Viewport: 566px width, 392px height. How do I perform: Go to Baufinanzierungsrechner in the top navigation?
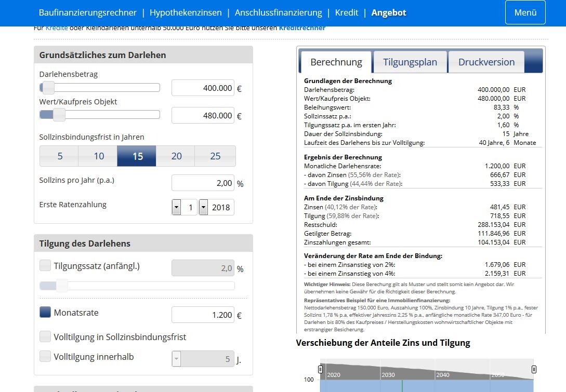click(x=88, y=12)
